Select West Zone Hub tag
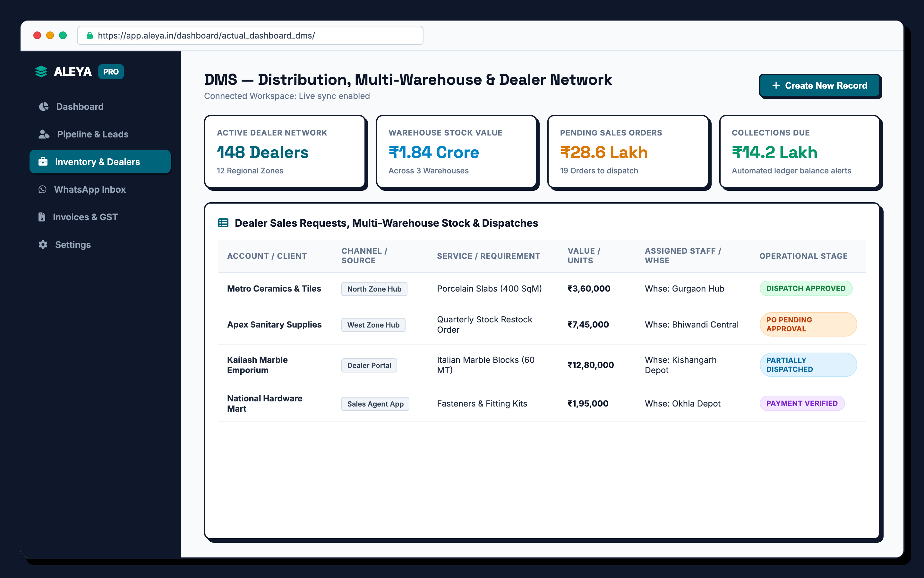924x578 pixels. tap(373, 325)
